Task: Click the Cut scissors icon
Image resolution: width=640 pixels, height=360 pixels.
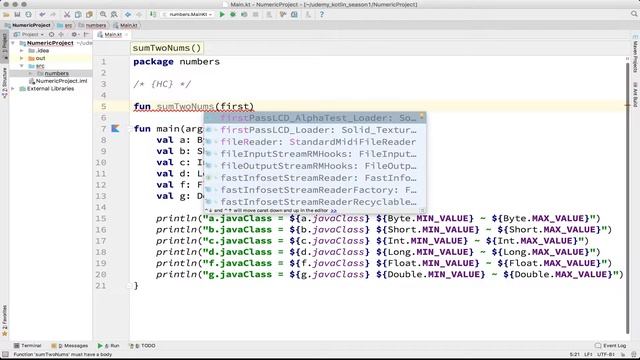Action: click(67, 14)
